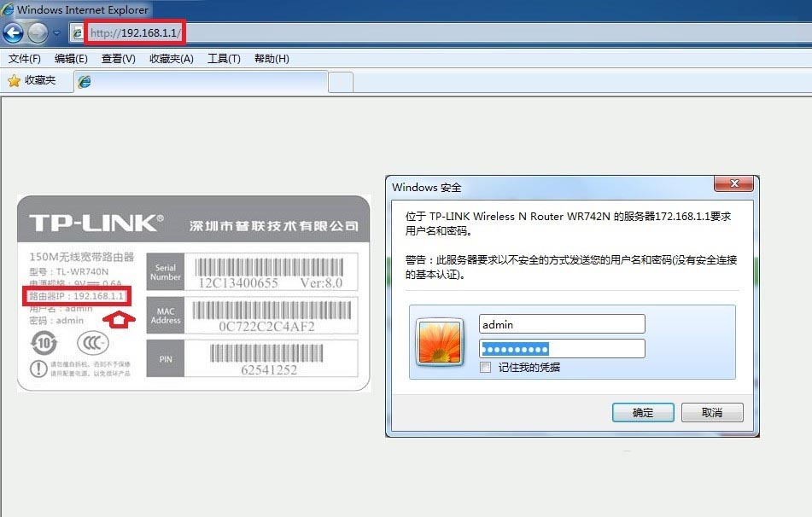The width and height of the screenshot is (812, 517).
Task: Open a new blank tab
Action: click(x=341, y=82)
